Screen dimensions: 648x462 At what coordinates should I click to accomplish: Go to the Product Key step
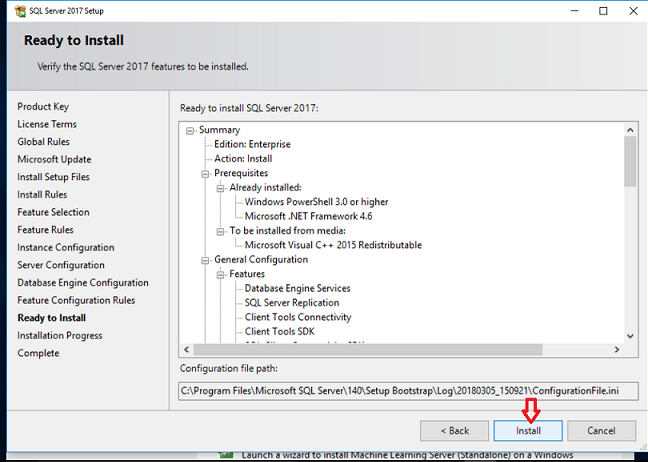point(42,107)
